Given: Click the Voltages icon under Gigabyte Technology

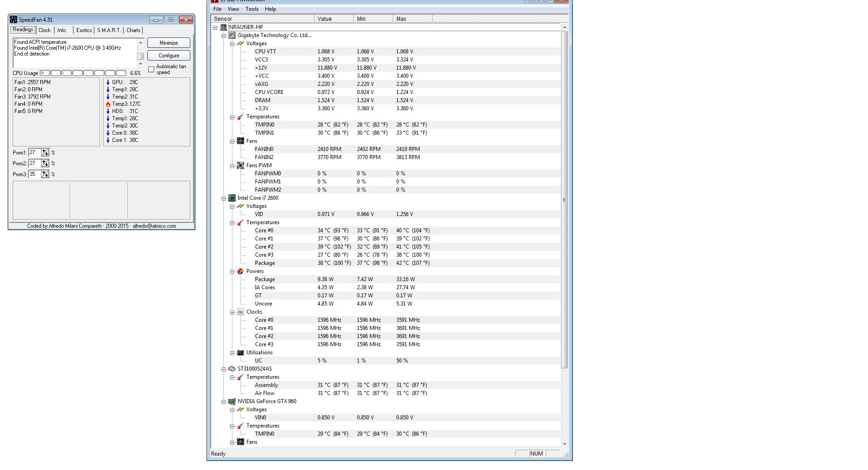Looking at the screenshot, I should click(241, 43).
